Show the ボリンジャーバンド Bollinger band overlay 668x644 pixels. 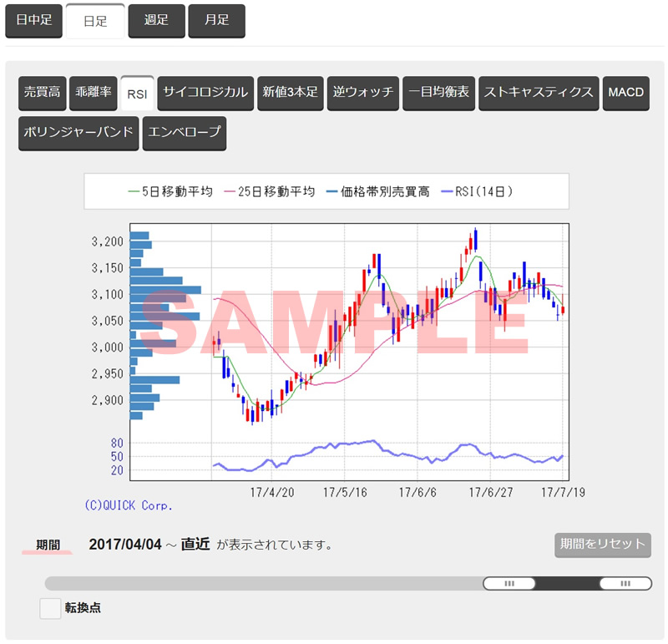coord(78,134)
